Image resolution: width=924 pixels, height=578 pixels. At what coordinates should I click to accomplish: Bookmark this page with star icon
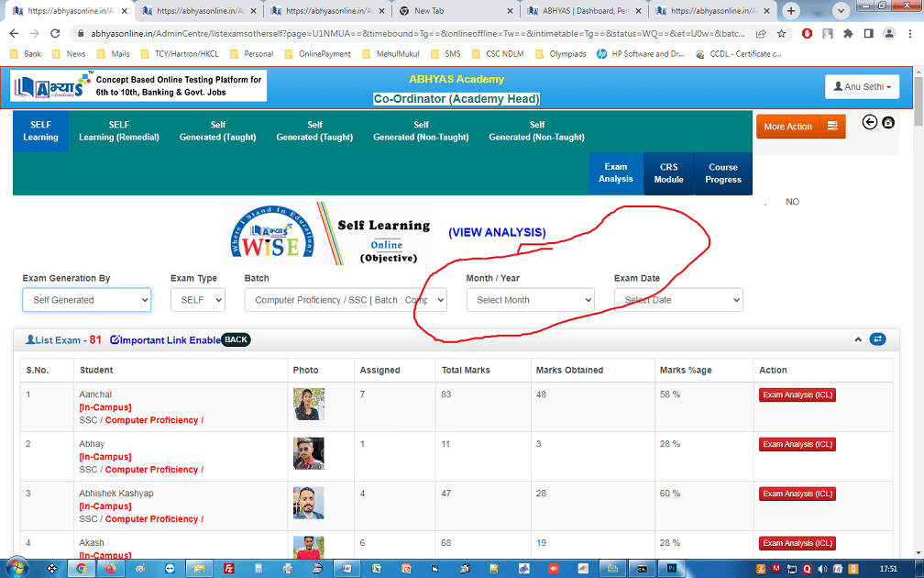pyautogui.click(x=781, y=33)
